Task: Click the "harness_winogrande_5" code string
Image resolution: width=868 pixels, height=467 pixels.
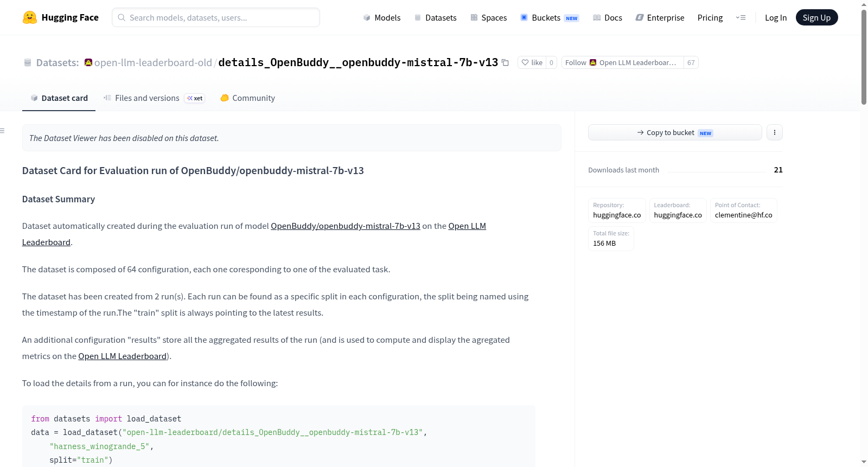Action: click(x=99, y=446)
